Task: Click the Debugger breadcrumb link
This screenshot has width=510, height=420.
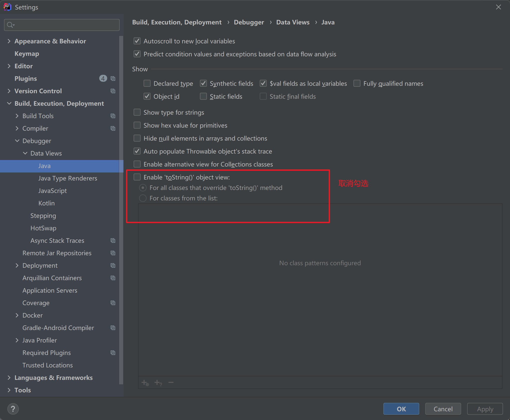Action: coord(249,22)
